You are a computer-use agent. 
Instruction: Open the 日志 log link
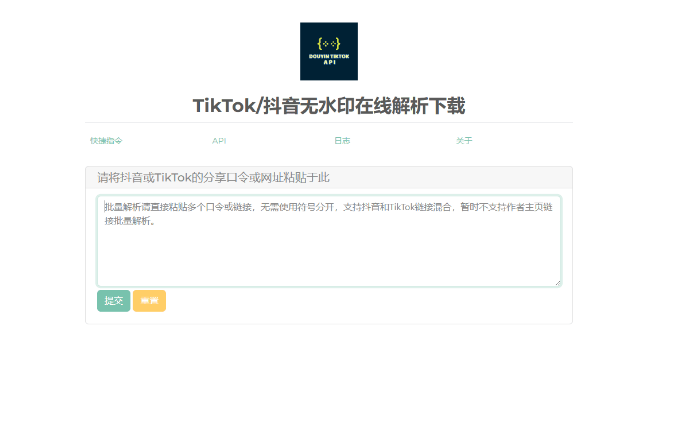click(342, 141)
